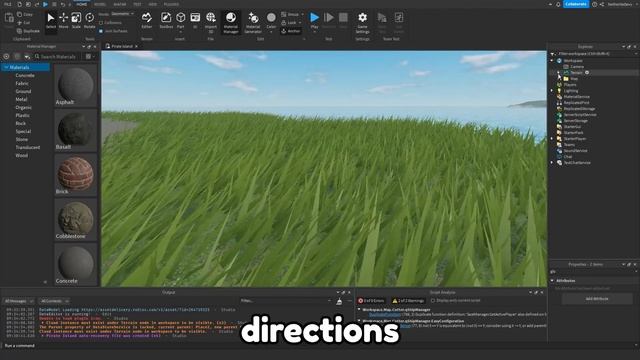Screen dimensions: 640x360
Task: Click Duplicate in the Clipboard group
Action: coord(28,31)
